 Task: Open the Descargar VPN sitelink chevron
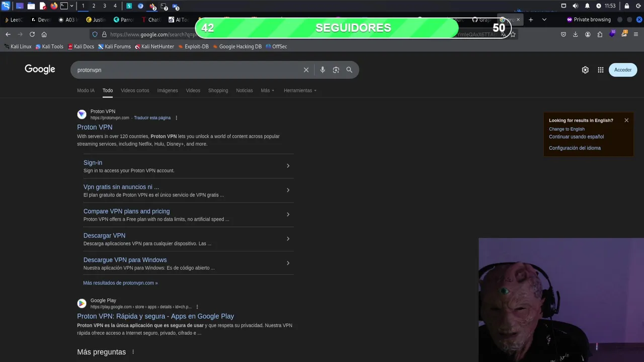(x=288, y=239)
